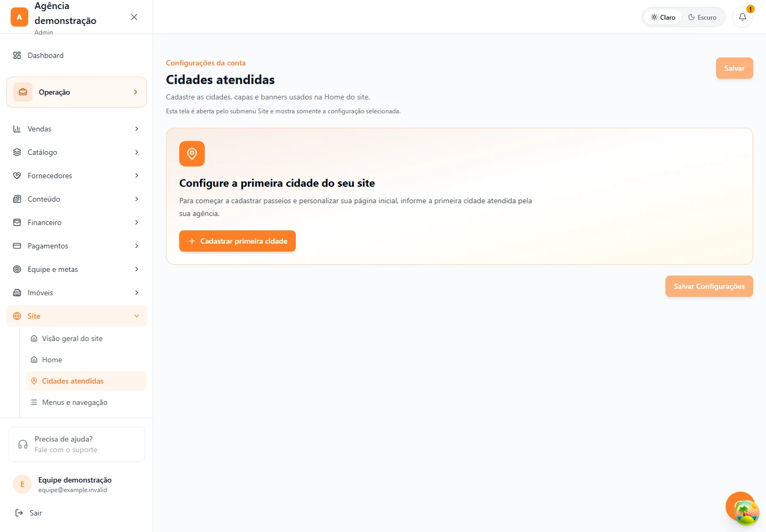Click the Equipe demonstração user avatar
This screenshot has width=766, height=532.
pos(22,484)
